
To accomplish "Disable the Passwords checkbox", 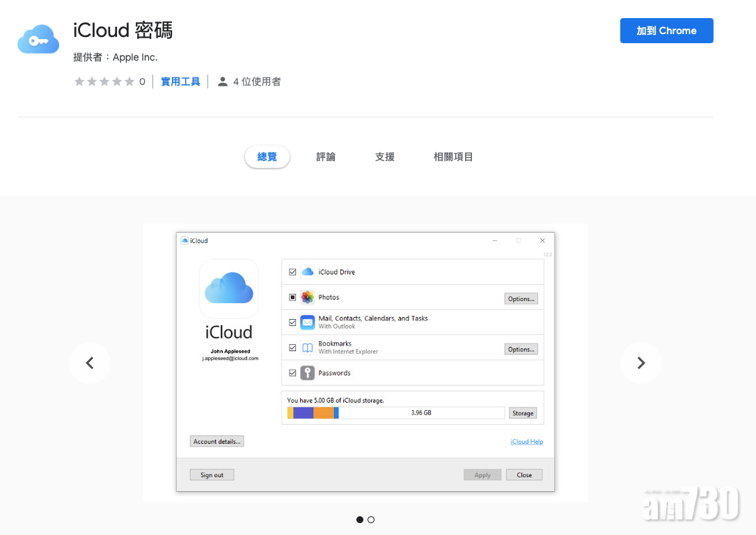I will click(x=292, y=373).
